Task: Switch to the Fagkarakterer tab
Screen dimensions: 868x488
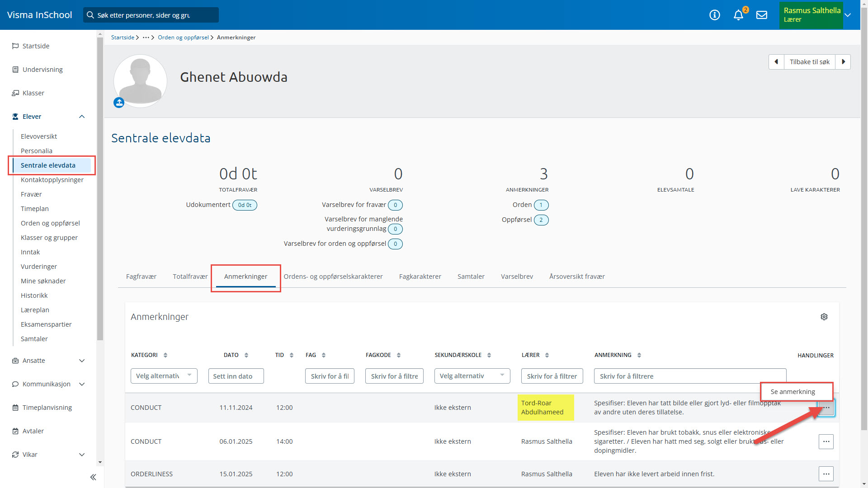Action: point(420,277)
